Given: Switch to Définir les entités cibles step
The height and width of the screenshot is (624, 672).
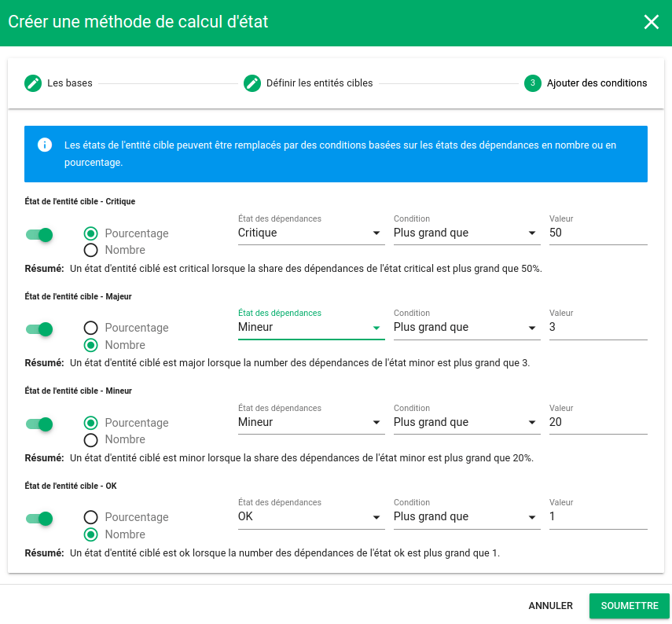Looking at the screenshot, I should point(319,83).
